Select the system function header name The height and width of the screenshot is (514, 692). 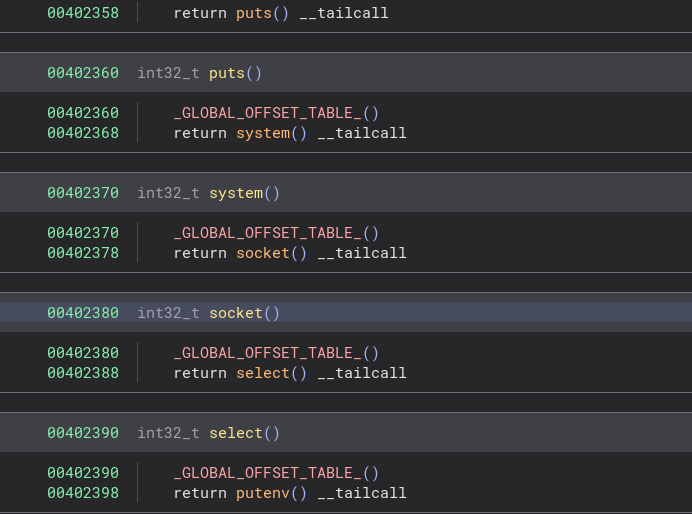235,193
